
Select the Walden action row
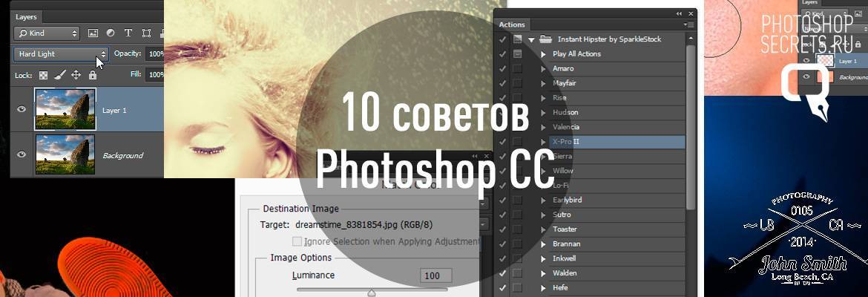(617, 273)
